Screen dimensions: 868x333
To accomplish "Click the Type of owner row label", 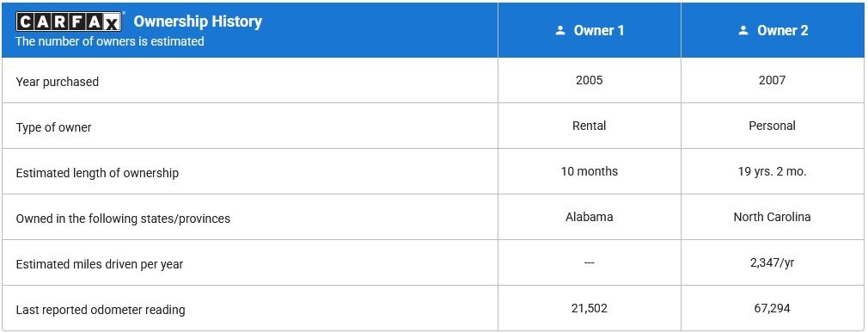I will coord(53,127).
